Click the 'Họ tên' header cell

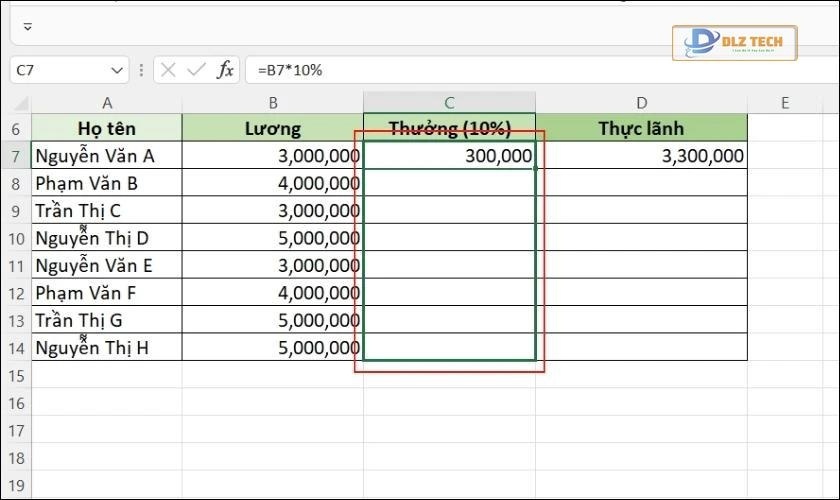[x=107, y=128]
